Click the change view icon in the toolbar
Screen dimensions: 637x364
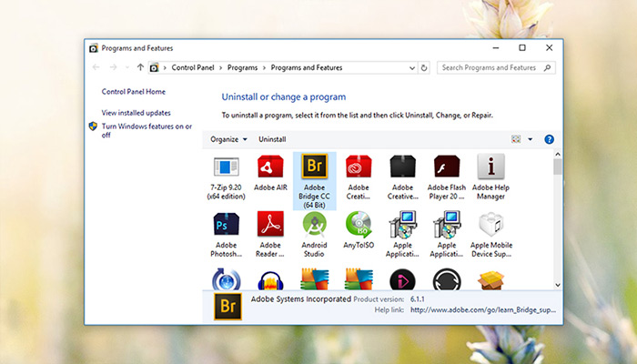tap(516, 139)
